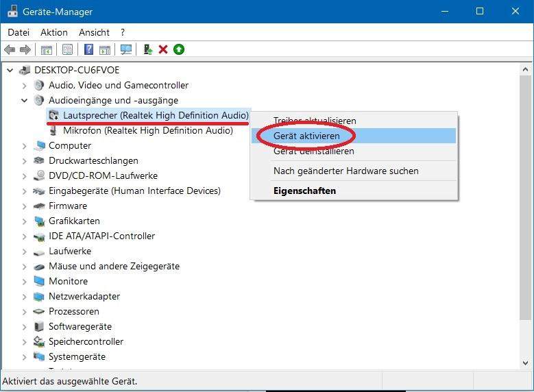This screenshot has height=392, width=534.
Task: Click the Grafikkarten category icon
Action: click(40, 221)
